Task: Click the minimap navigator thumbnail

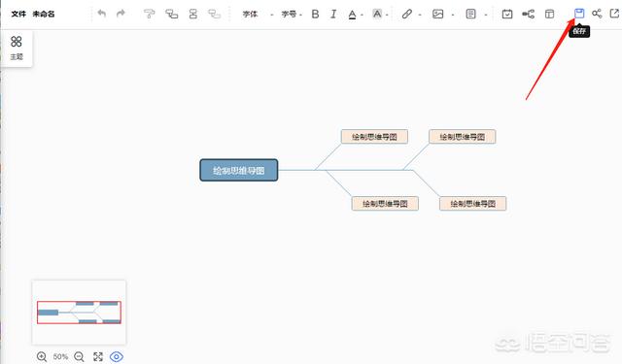Action: tap(79, 313)
